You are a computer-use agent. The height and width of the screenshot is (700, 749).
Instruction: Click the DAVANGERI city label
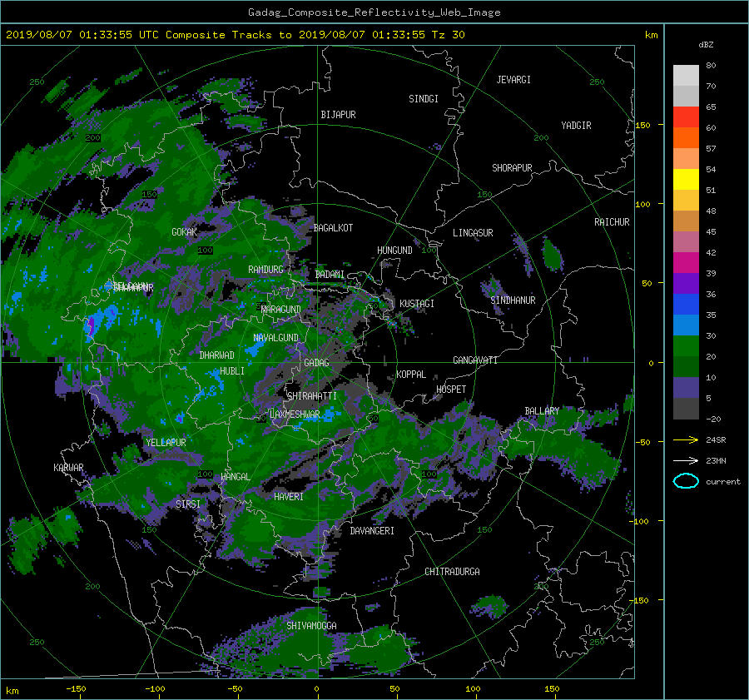(x=372, y=531)
